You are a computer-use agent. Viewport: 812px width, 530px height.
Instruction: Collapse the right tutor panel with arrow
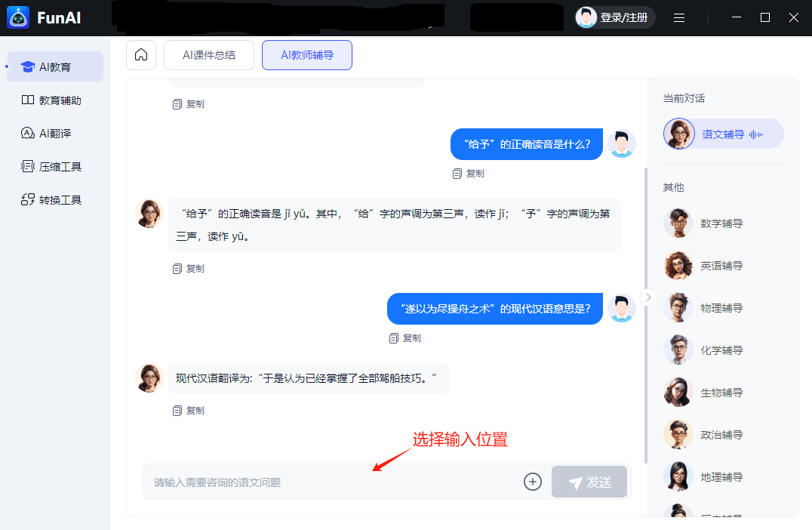pos(647,297)
